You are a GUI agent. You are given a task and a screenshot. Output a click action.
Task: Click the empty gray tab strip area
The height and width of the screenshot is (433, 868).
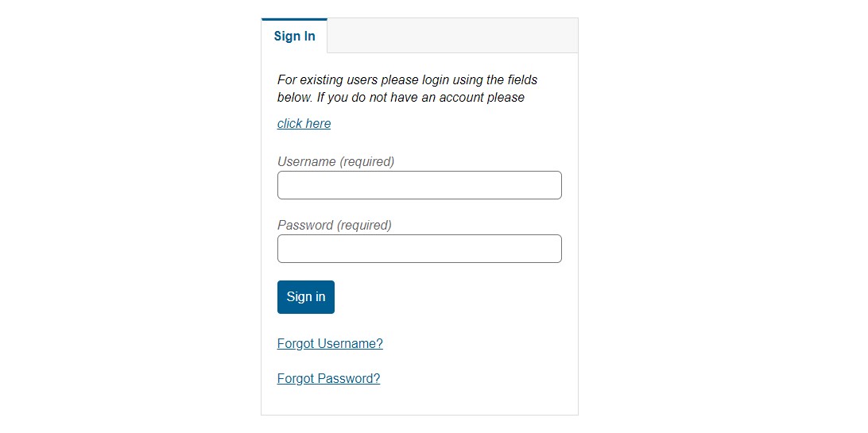(x=451, y=36)
